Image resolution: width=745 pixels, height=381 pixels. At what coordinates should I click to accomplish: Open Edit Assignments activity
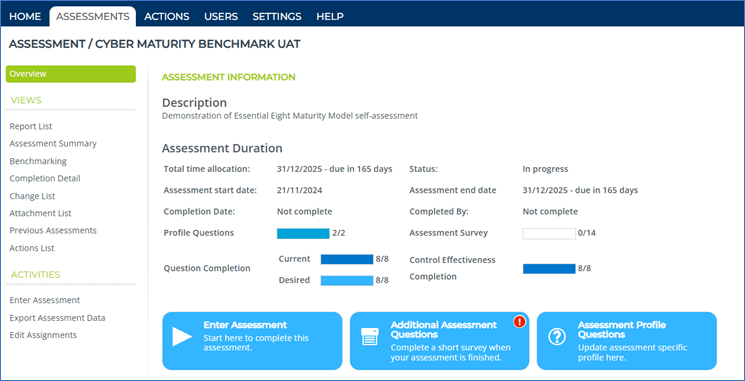coord(43,335)
